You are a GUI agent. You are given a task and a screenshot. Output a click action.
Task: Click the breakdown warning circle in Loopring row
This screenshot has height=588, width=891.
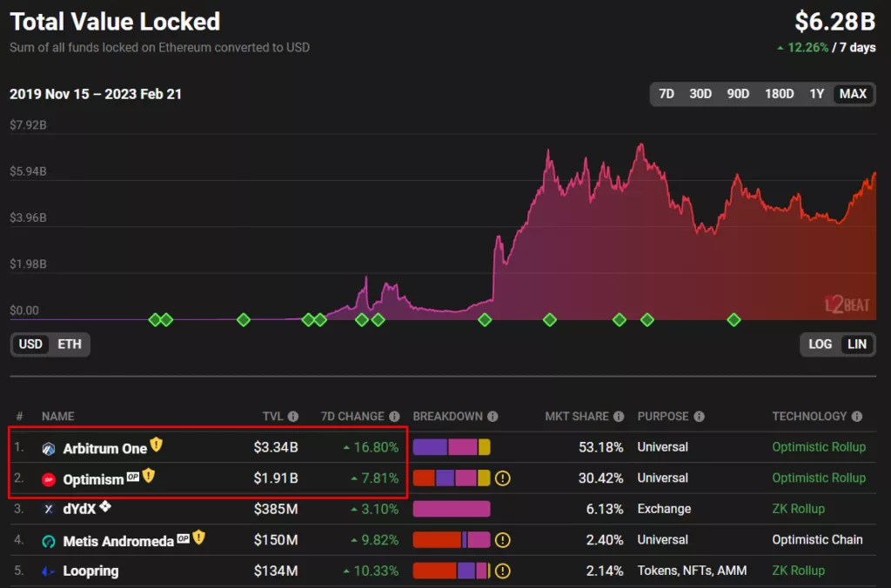(x=502, y=571)
